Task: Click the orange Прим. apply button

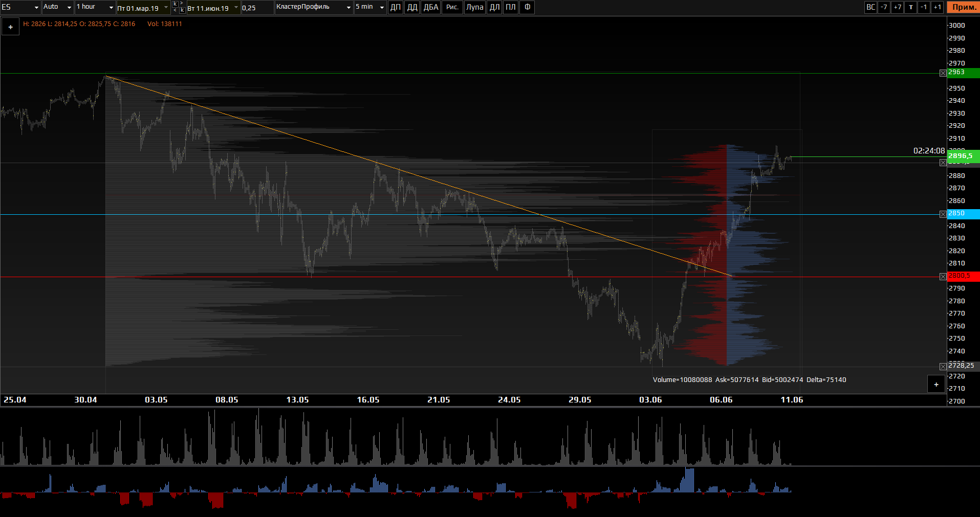Action: tap(963, 7)
